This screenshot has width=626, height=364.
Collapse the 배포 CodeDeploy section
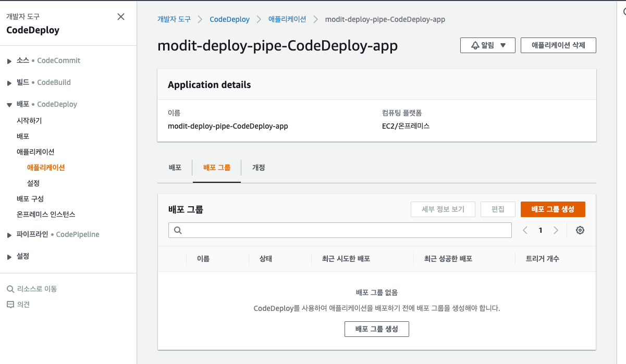pos(9,105)
